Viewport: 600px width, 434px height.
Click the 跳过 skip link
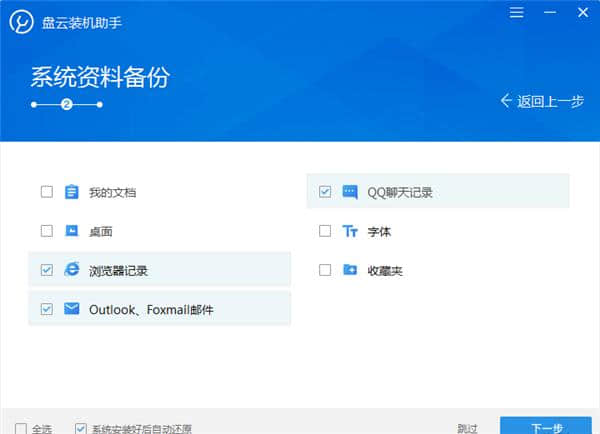point(467,429)
